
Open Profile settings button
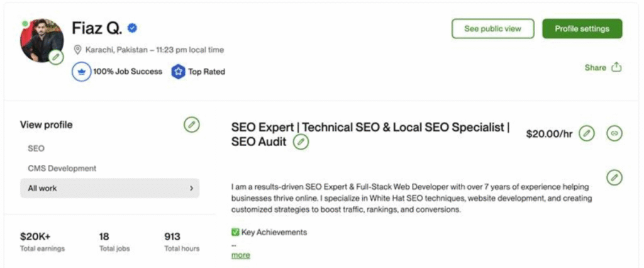pos(582,28)
